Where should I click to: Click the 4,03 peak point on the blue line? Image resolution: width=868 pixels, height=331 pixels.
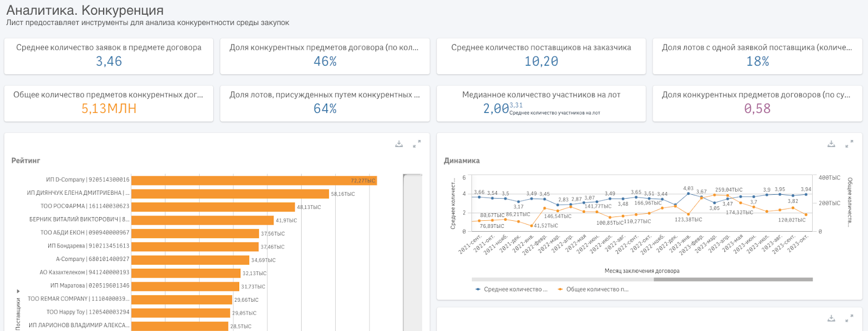(x=688, y=194)
